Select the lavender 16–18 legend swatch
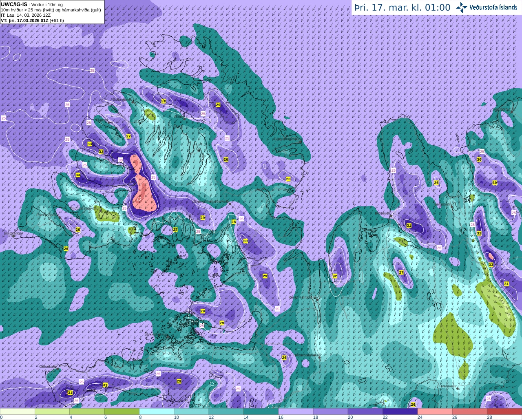 coord(296,411)
